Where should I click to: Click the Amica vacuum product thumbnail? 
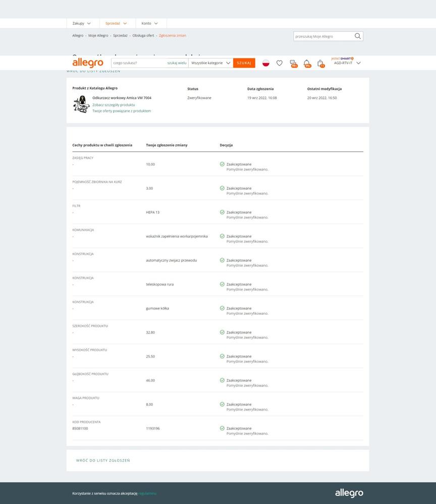click(x=81, y=104)
